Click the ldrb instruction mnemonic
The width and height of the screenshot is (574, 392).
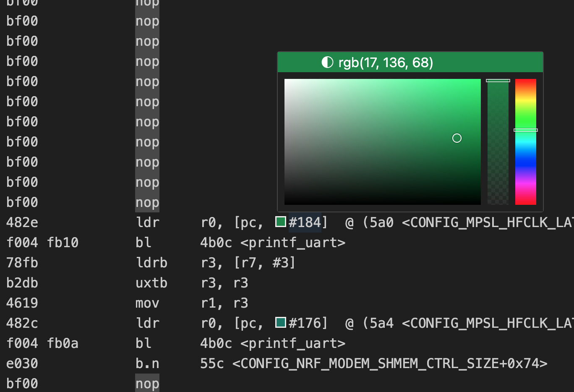151,263
